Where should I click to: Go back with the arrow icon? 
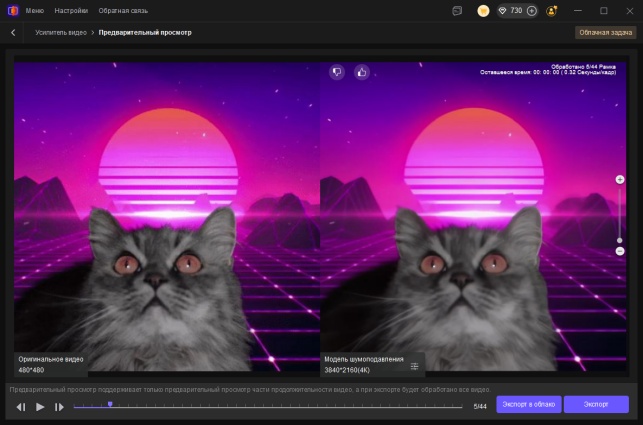[x=13, y=32]
